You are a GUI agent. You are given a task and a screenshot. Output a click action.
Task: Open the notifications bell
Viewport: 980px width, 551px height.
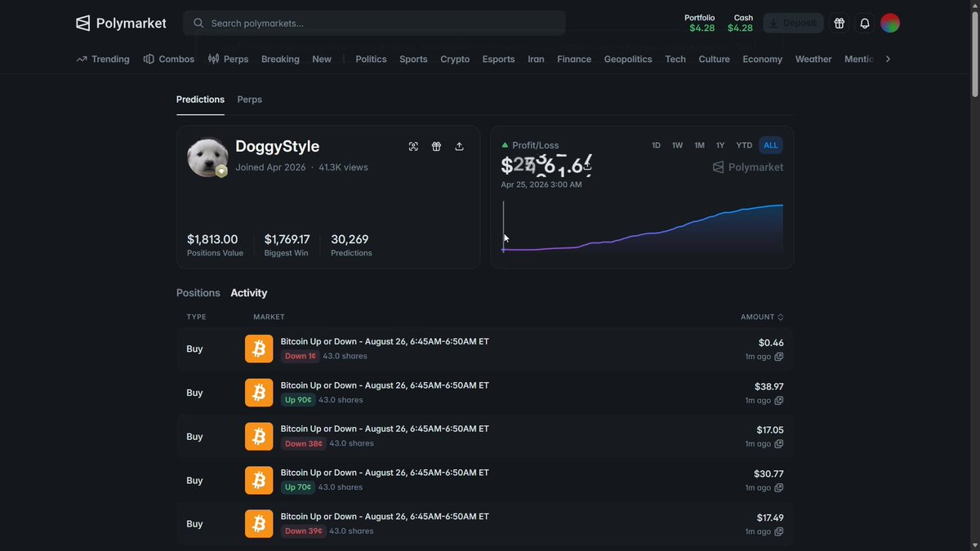click(865, 23)
